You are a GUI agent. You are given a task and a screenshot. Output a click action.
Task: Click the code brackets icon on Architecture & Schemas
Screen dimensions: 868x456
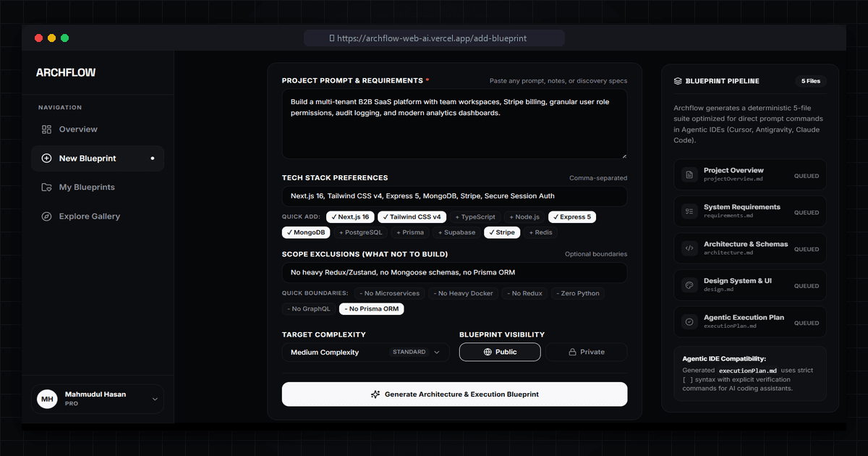click(689, 248)
